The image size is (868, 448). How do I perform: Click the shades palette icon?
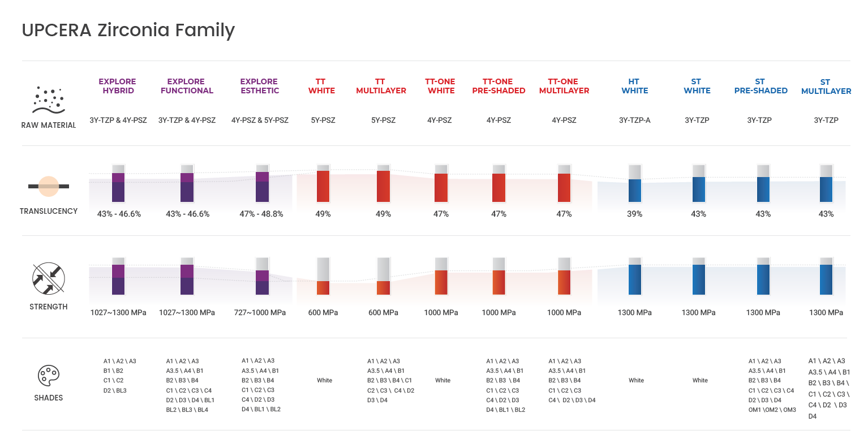click(49, 376)
